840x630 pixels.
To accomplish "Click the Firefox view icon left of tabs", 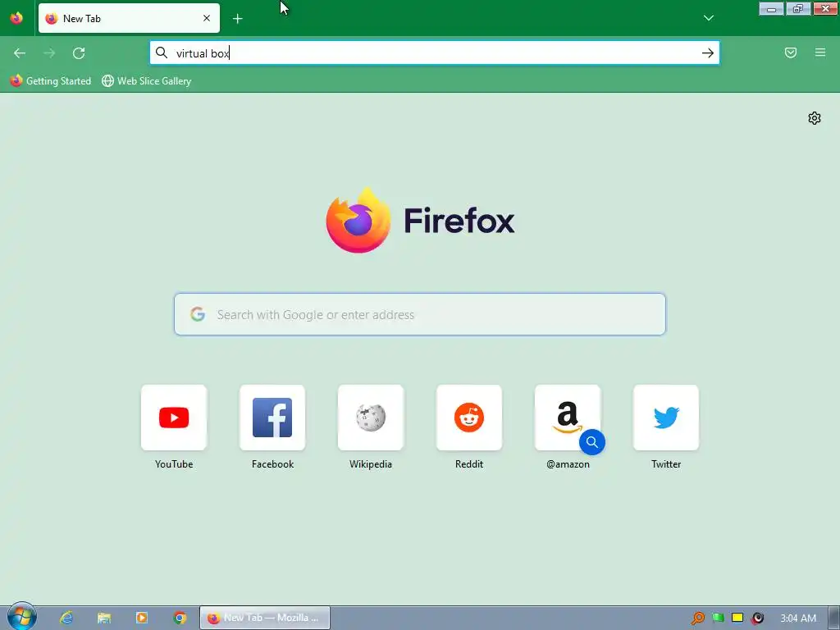I will tap(16, 18).
